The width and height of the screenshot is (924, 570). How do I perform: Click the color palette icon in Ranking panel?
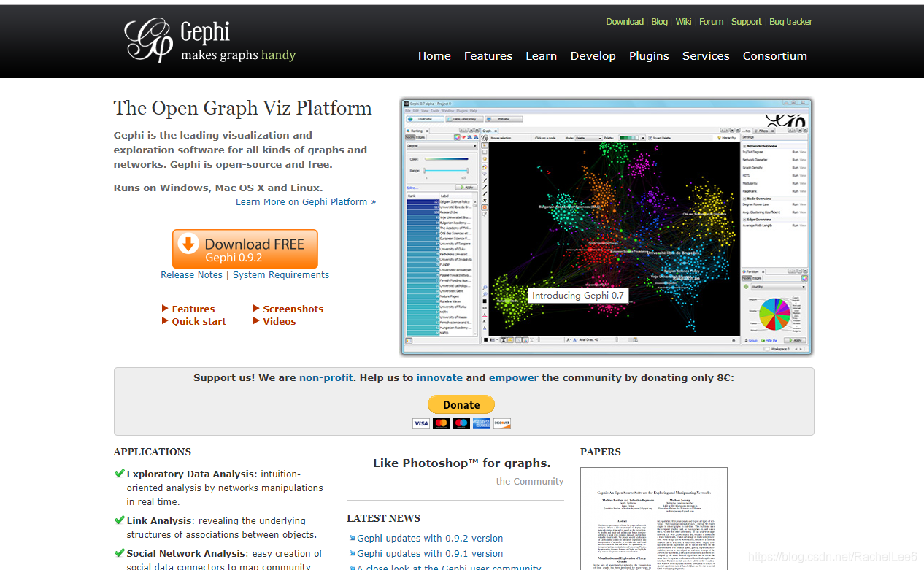click(458, 137)
